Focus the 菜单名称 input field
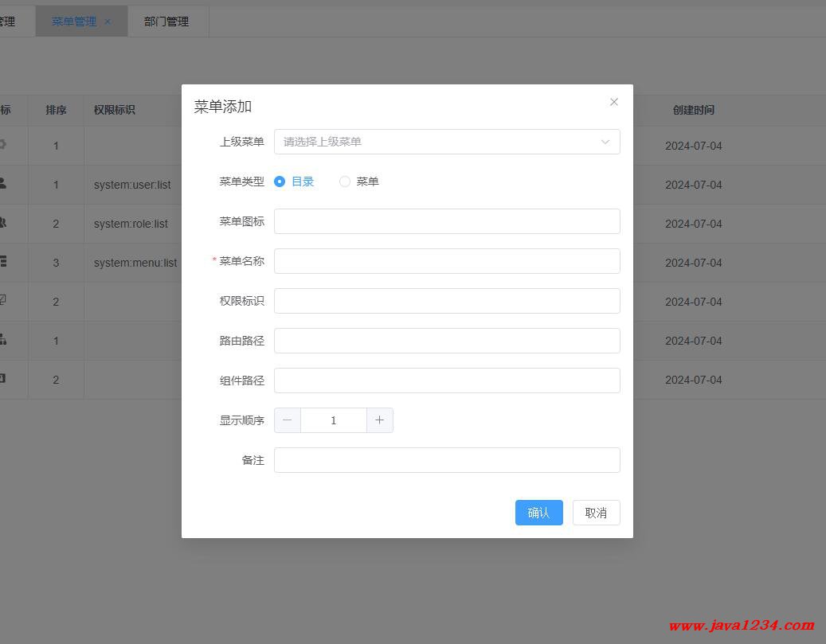 pos(446,261)
